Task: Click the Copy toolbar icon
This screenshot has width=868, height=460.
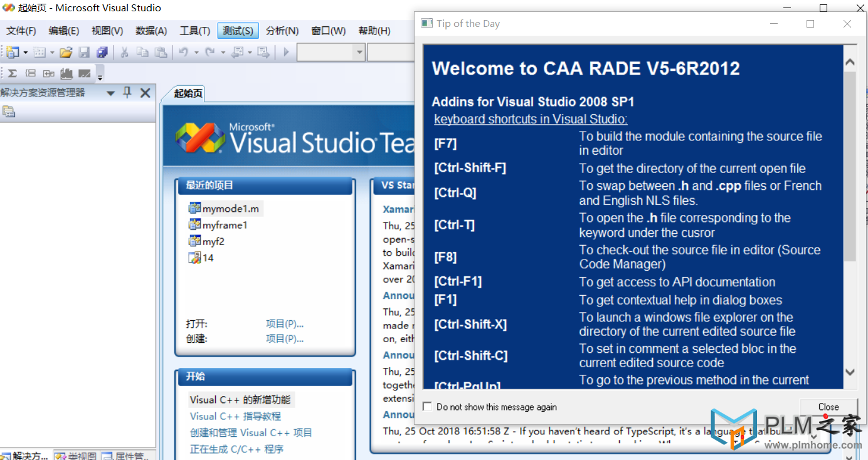Action: point(142,53)
